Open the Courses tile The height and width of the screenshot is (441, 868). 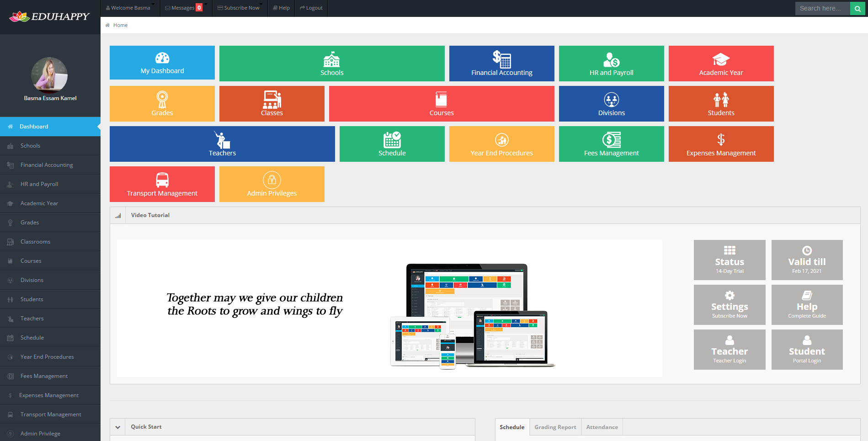click(442, 104)
